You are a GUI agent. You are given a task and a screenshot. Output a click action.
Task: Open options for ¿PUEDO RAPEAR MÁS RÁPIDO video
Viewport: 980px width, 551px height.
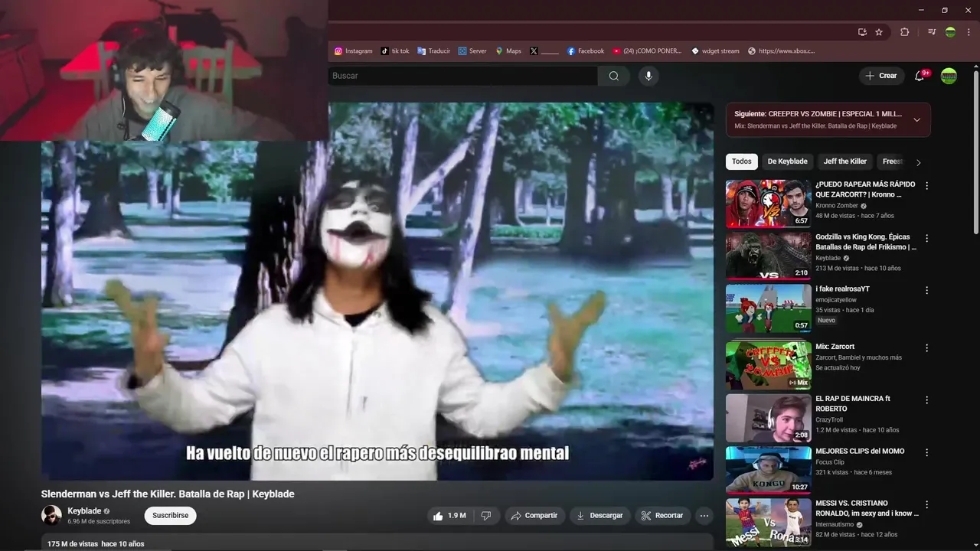[x=926, y=186]
